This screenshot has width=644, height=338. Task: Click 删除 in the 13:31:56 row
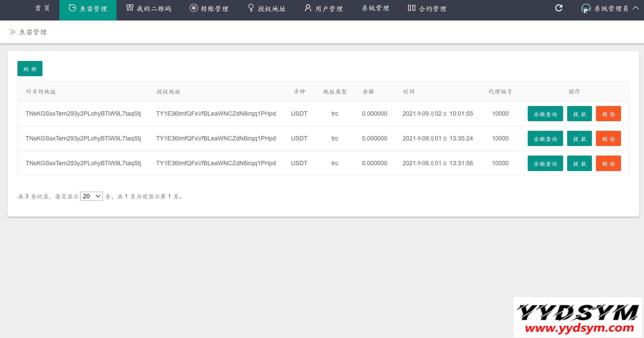tap(608, 163)
